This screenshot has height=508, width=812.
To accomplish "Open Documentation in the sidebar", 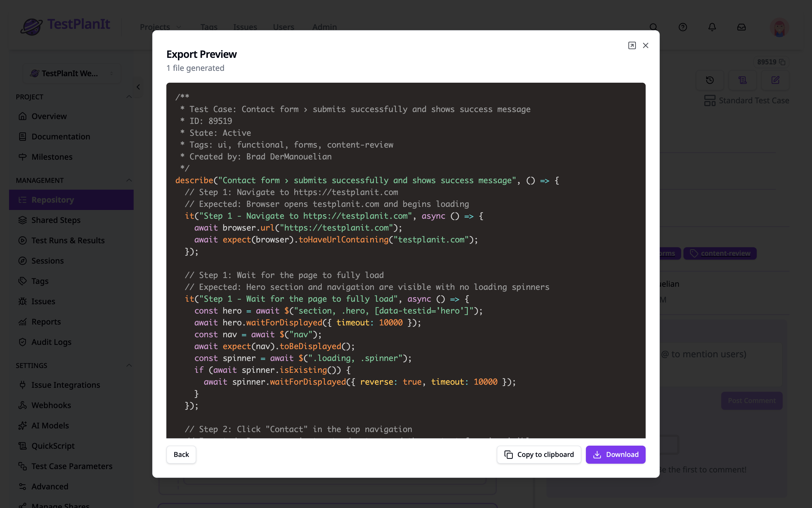I will pyautogui.click(x=71, y=136).
